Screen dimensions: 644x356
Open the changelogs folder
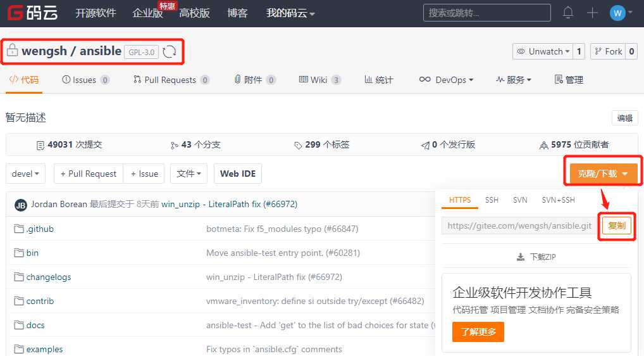(43, 277)
